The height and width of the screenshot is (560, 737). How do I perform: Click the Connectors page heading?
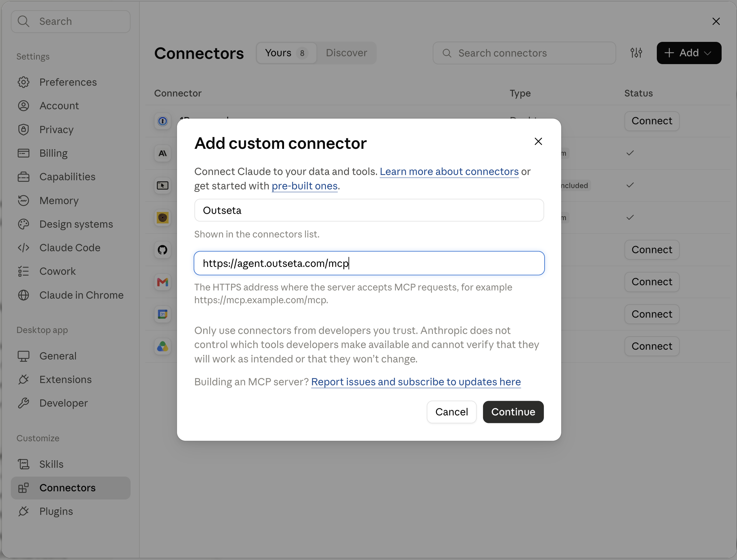199,53
